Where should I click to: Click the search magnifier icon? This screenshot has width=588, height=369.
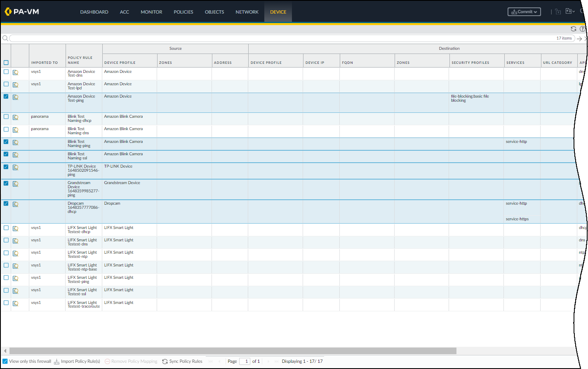(x=5, y=38)
